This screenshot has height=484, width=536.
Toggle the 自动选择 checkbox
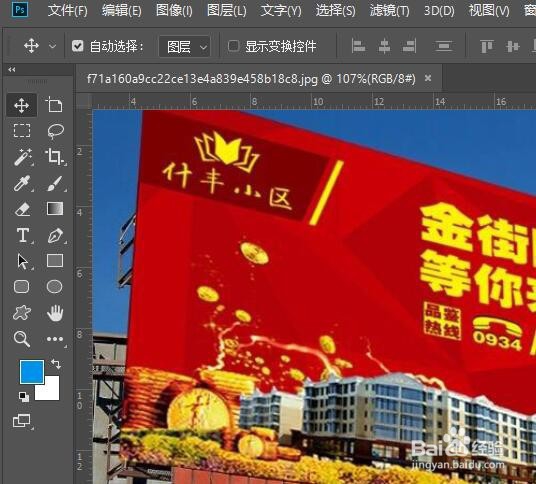click(x=78, y=45)
